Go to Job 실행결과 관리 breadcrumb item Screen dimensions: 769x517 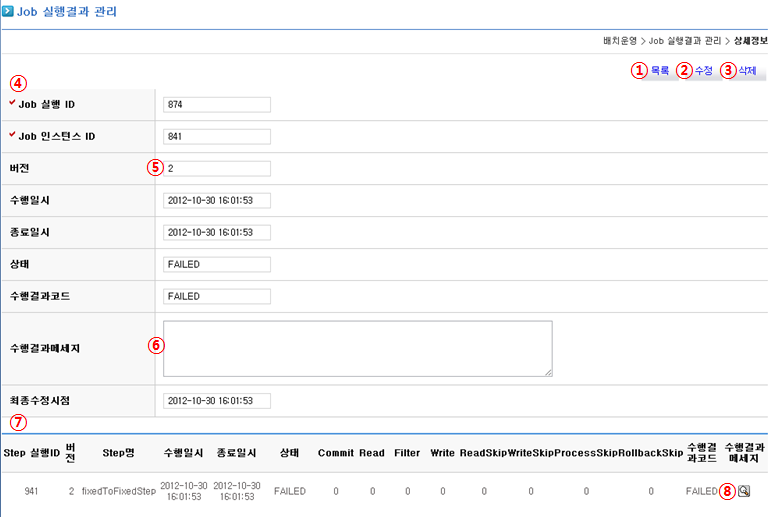685,41
